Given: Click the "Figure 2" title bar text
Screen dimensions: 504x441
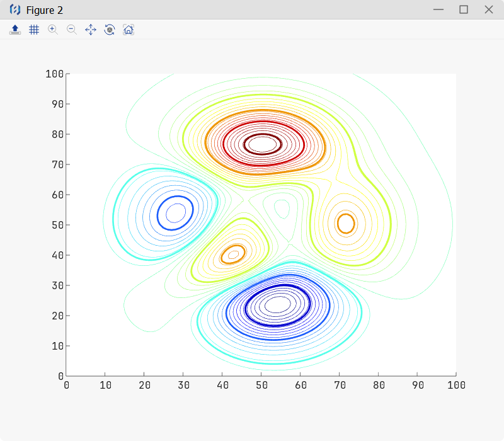Looking at the screenshot, I should 44,10.
